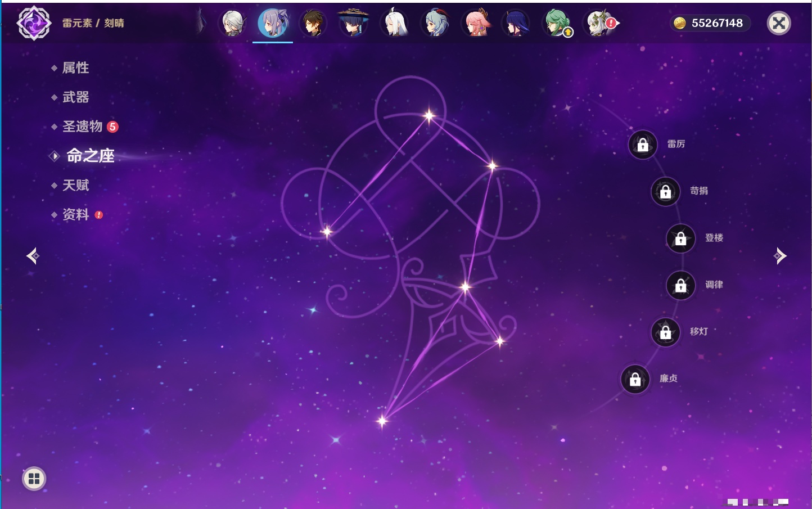Image resolution: width=812 pixels, height=509 pixels.
Task: Open the 资料 profile tab
Action: [75, 214]
